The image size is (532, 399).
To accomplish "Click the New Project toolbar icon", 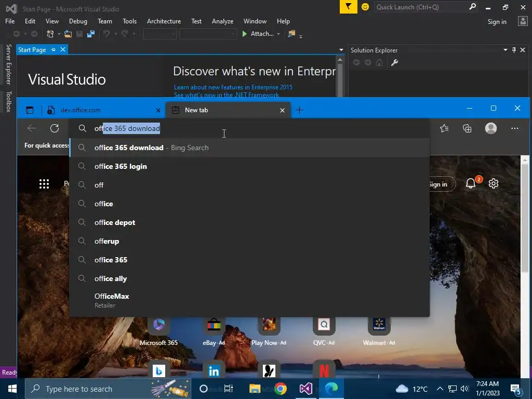I will (50, 34).
